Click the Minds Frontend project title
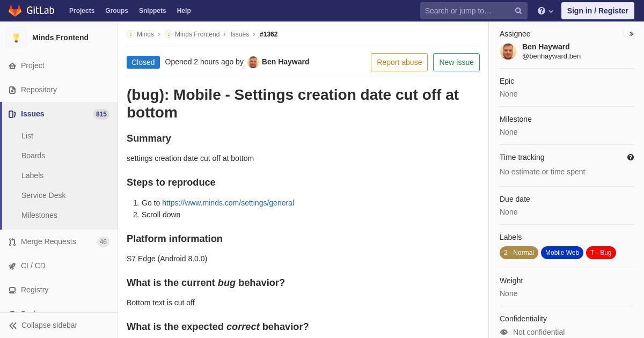 [60, 38]
